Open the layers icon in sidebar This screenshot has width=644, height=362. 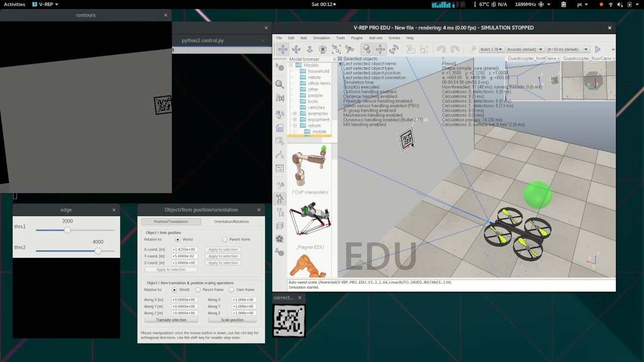(280, 226)
